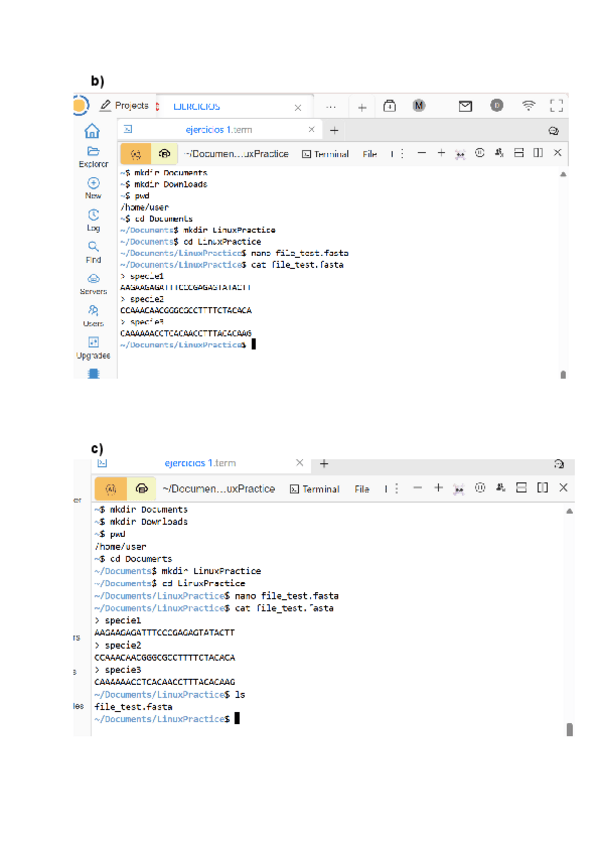The image size is (600, 848).
Task: Open the mail envelope icon in top bar
Action: [465, 106]
